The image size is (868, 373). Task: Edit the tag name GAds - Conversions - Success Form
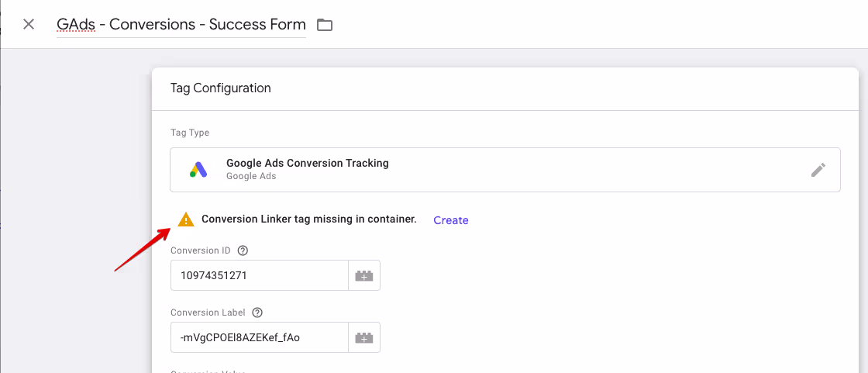tap(181, 24)
